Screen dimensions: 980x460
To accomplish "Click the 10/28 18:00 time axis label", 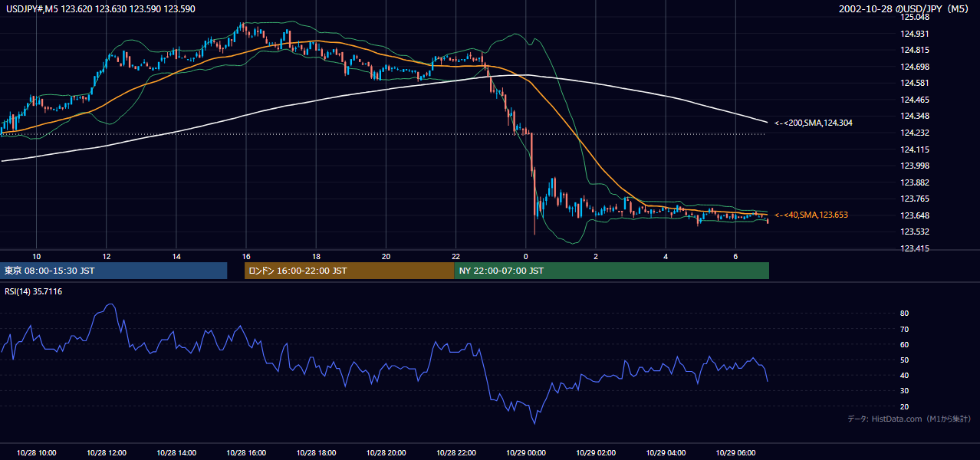I will (x=316, y=452).
